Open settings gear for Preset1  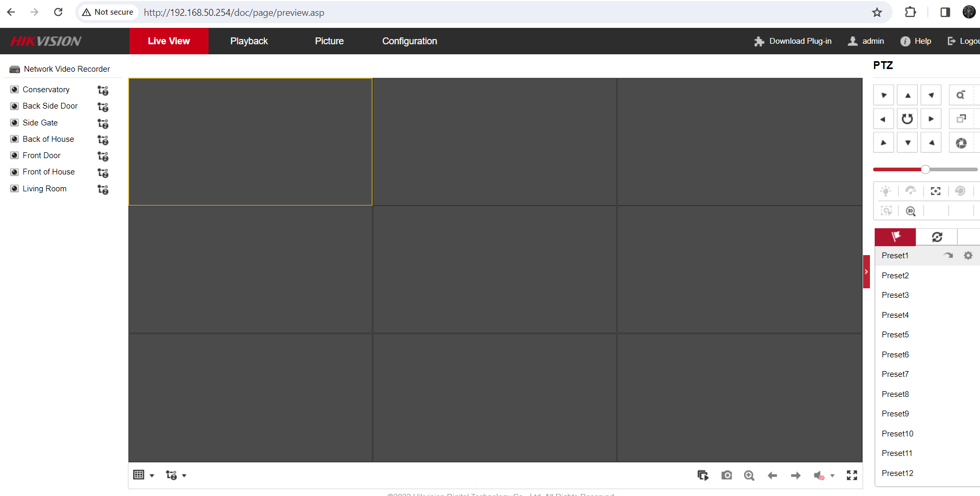968,256
